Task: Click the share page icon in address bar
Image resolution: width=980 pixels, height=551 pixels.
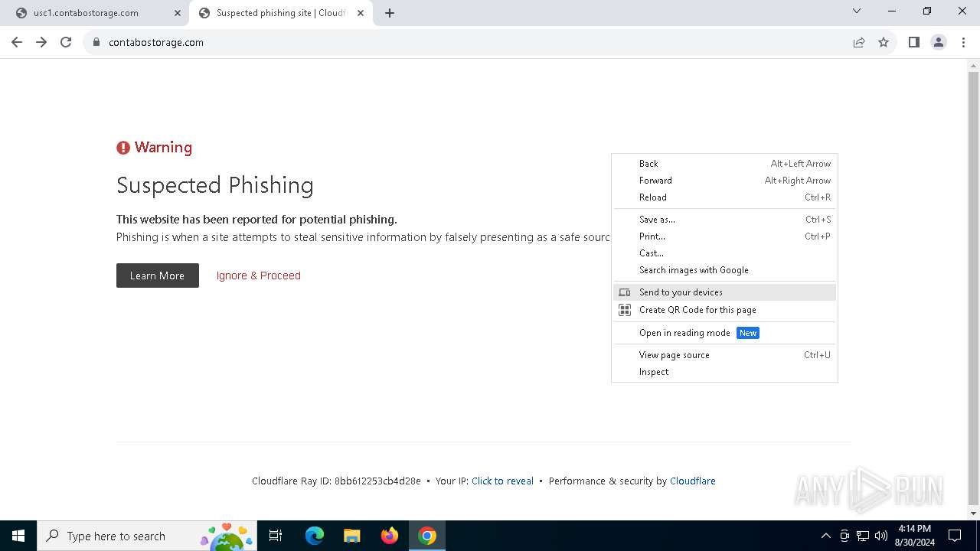Action: (859, 42)
